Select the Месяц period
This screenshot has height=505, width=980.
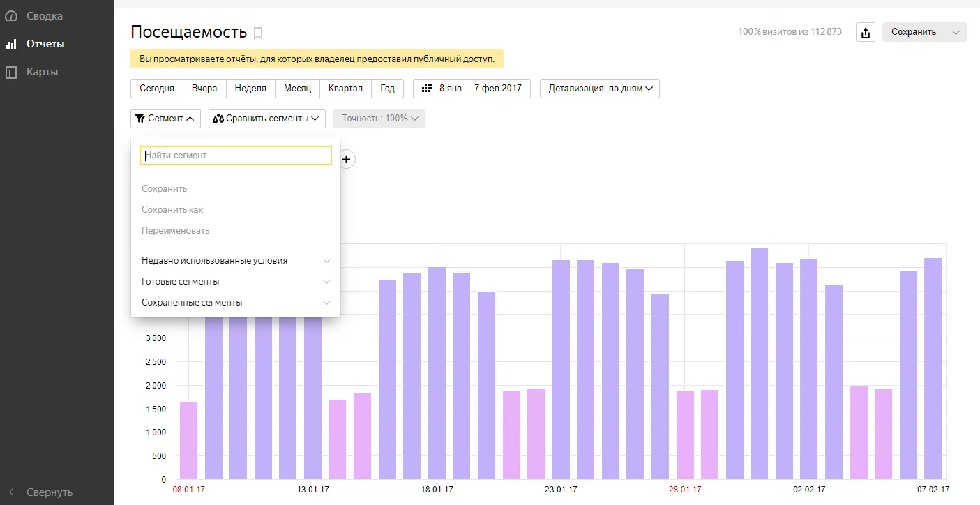[297, 89]
